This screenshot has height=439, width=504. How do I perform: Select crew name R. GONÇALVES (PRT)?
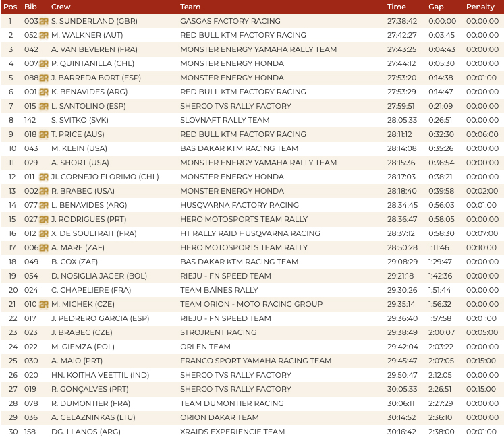(x=90, y=389)
